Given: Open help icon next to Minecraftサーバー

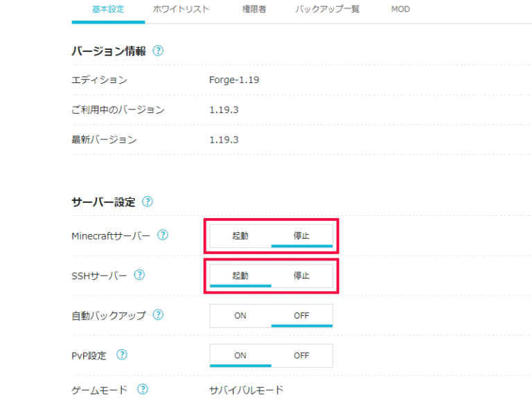Looking at the screenshot, I should (163, 236).
